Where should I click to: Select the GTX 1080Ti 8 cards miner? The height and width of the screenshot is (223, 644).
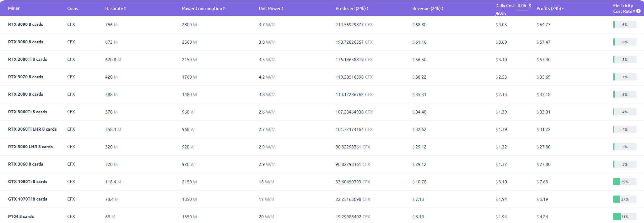[x=27, y=182]
